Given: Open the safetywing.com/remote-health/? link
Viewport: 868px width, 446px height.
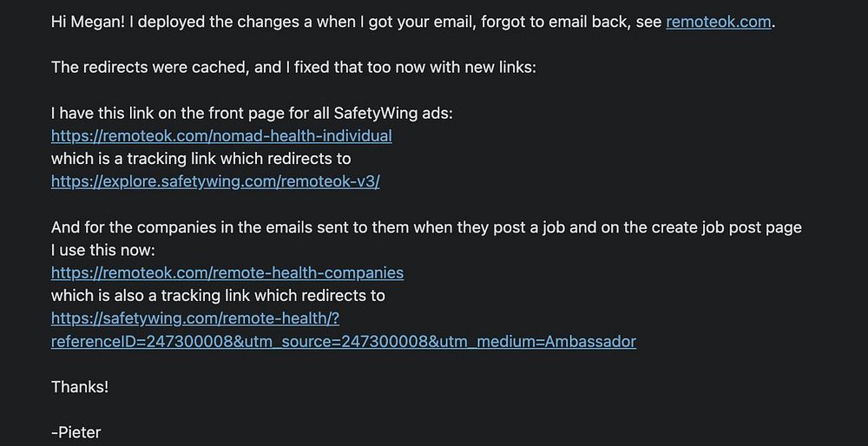Looking at the screenshot, I should 195,318.
